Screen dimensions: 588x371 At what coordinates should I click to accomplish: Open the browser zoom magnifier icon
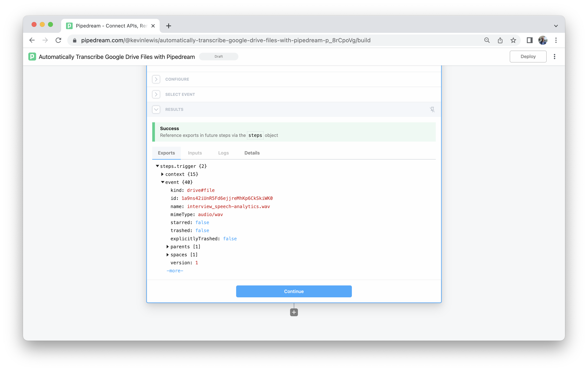pyautogui.click(x=487, y=40)
